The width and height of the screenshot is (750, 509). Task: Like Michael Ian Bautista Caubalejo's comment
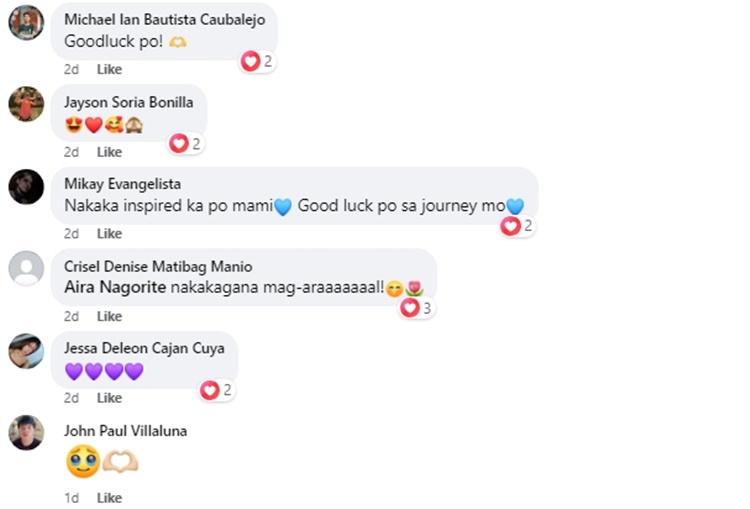tap(109, 69)
